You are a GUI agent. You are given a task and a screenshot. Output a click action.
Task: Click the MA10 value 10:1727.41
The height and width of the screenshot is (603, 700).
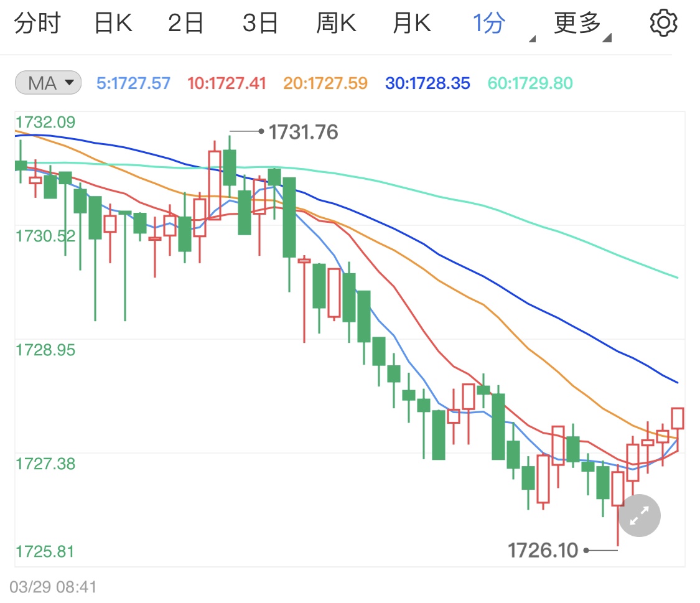226,83
